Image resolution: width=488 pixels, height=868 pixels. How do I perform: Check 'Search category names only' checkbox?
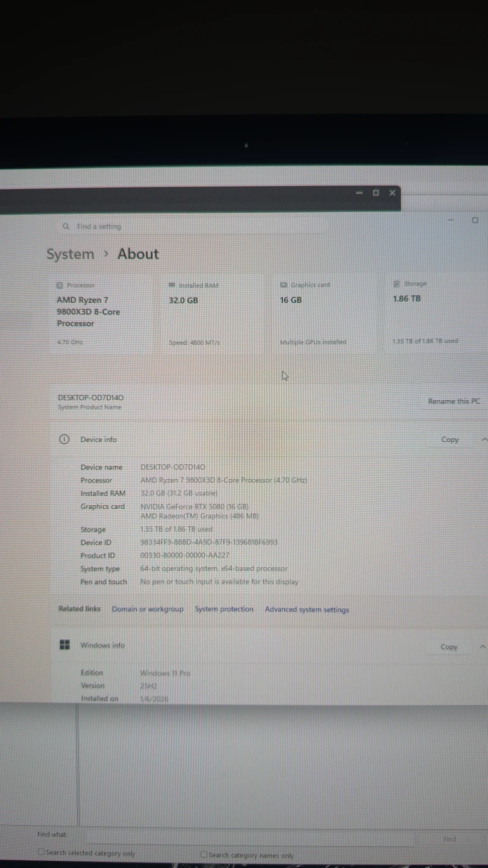204,854
